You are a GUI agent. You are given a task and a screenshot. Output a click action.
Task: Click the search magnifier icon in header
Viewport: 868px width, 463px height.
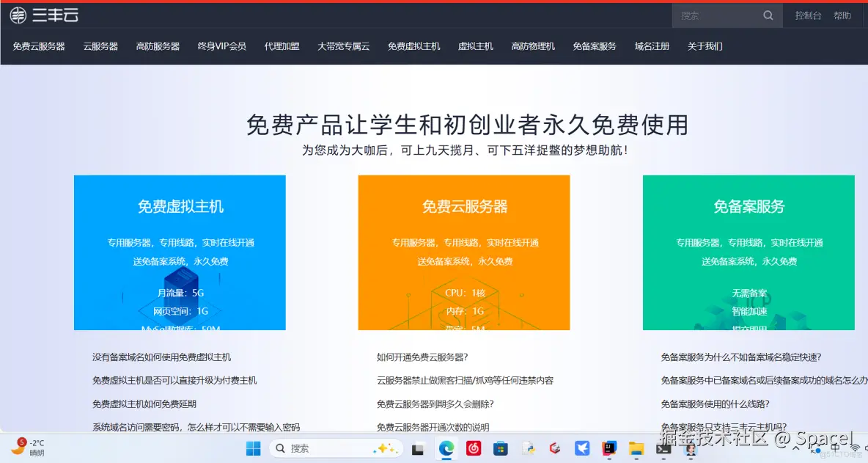tap(768, 15)
